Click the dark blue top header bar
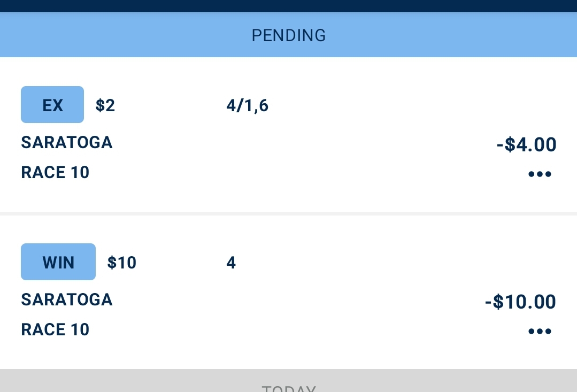 pyautogui.click(x=289, y=6)
